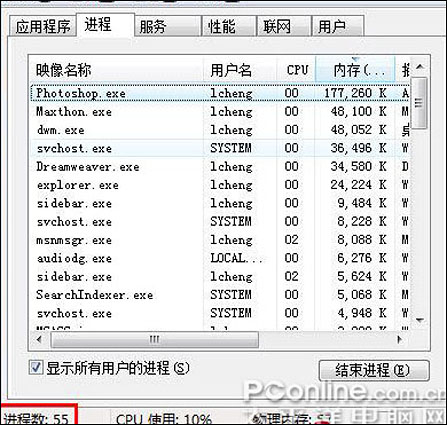The image size is (447, 425).
Task: Select the Photoshop.exe process row
Action: pyautogui.click(x=220, y=93)
